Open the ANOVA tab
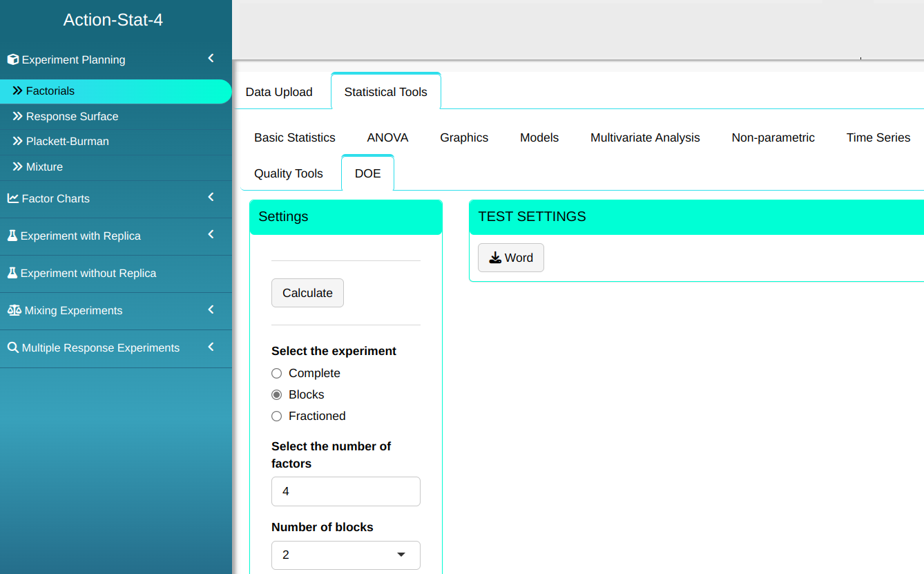 (x=387, y=137)
